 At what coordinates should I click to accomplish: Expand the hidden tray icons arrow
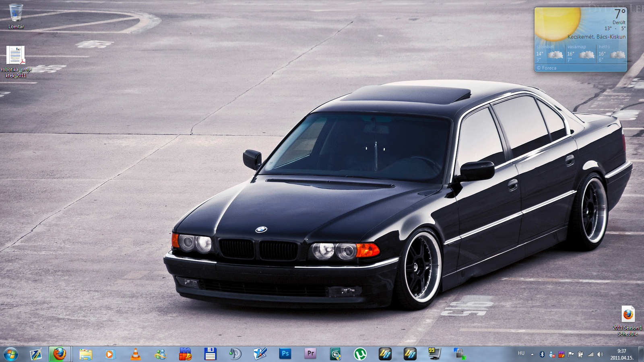(x=532, y=354)
